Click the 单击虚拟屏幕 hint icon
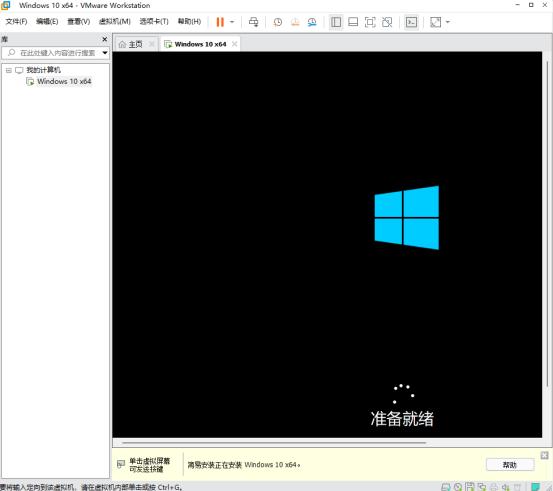 [121, 464]
